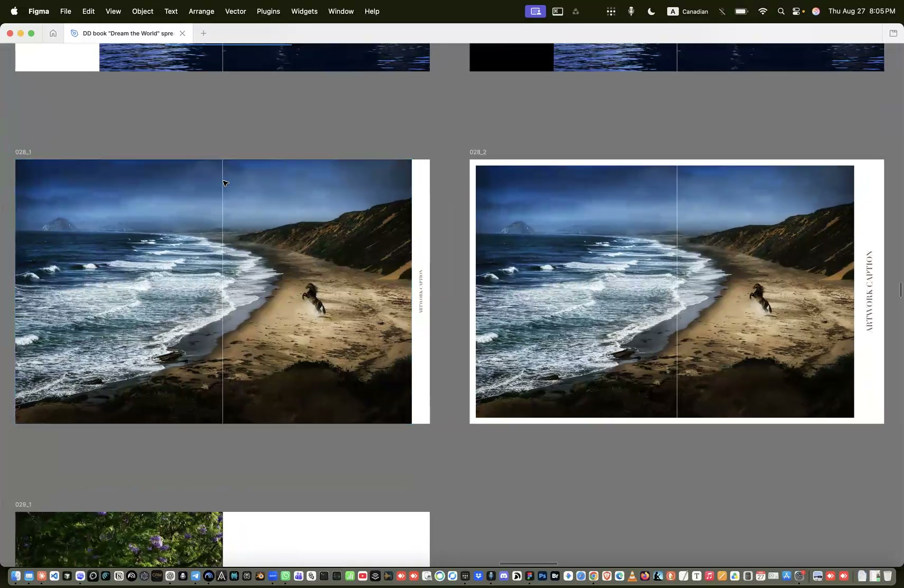Open the tab overview icon at window corner
904x588 pixels.
[x=893, y=33]
